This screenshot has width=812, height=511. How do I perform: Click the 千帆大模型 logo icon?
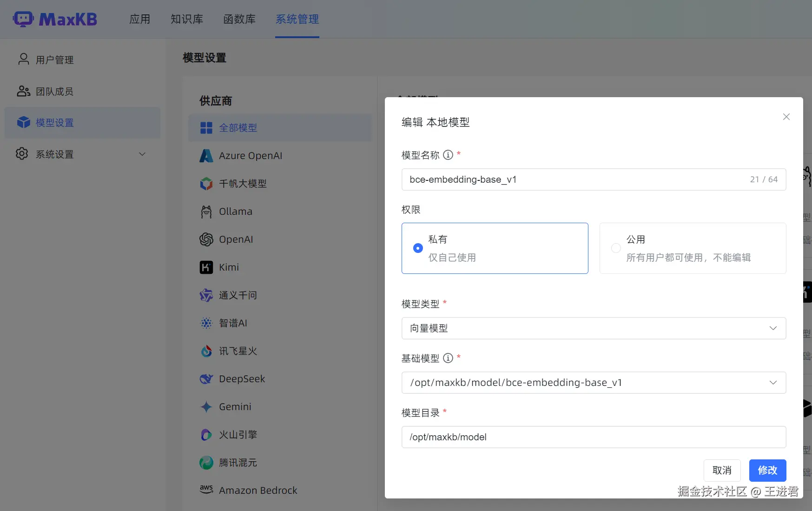pyautogui.click(x=206, y=184)
